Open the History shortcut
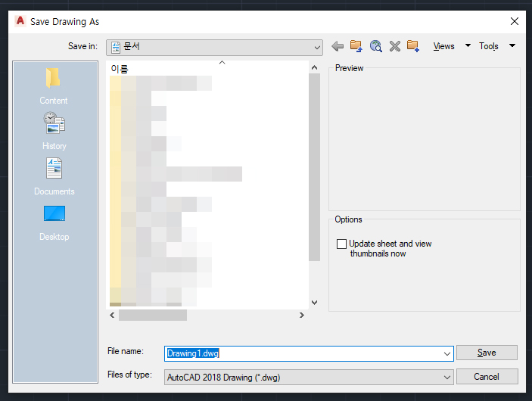Viewport: 532px width, 401px height. click(x=54, y=132)
